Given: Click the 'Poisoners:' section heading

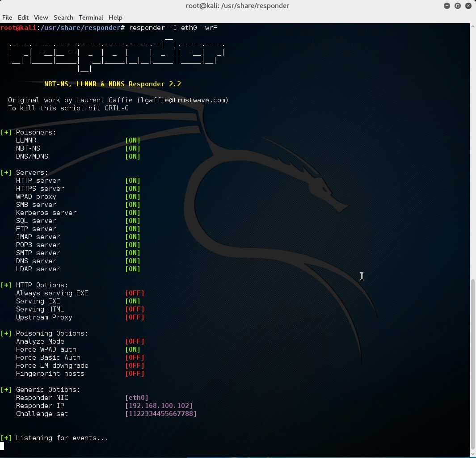Looking at the screenshot, I should 36,132.
